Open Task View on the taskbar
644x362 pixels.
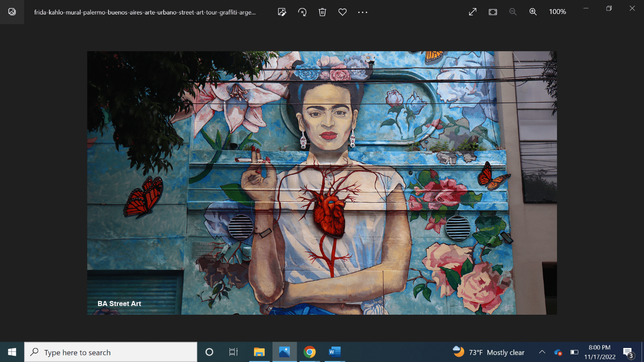(x=233, y=352)
